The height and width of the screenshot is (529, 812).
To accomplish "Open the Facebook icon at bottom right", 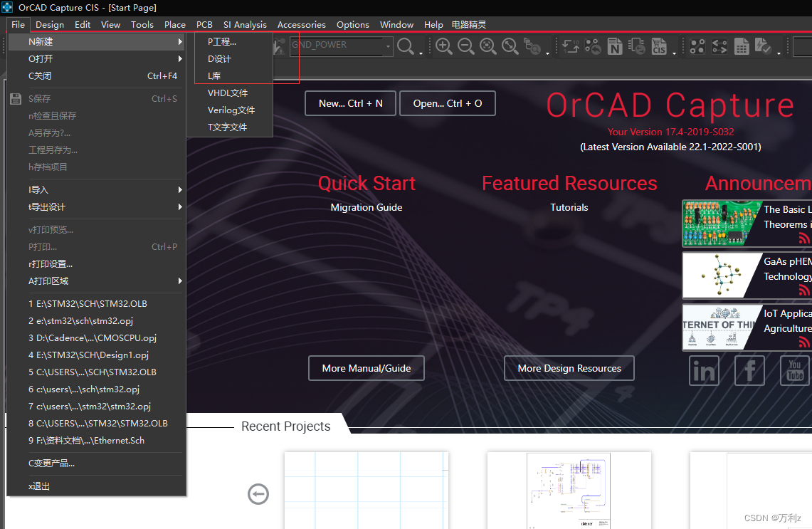I will [x=749, y=370].
